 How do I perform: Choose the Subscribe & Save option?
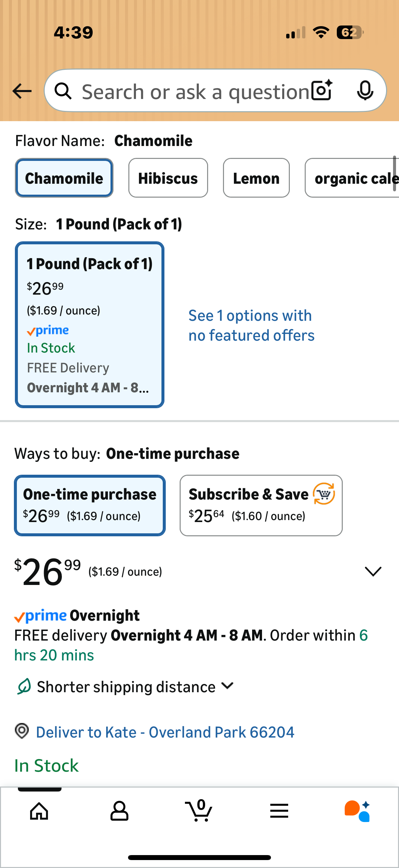pos(261,505)
